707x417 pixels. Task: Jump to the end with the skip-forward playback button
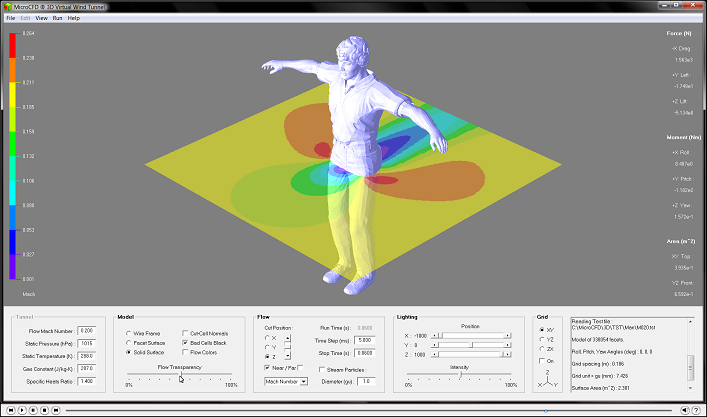[56, 410]
